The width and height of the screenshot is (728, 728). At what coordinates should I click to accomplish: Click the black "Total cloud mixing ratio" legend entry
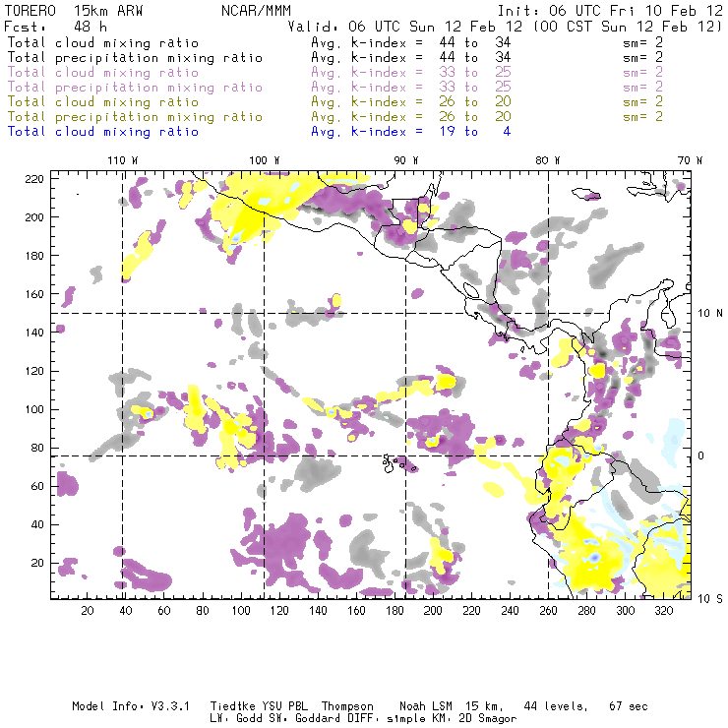(x=103, y=42)
